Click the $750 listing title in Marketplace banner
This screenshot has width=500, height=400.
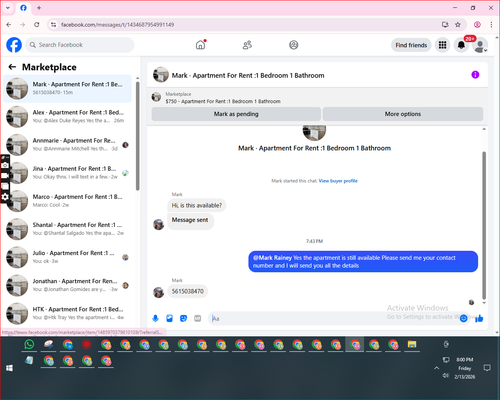point(223,101)
